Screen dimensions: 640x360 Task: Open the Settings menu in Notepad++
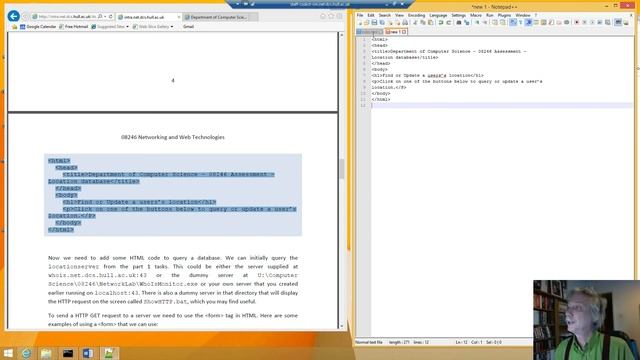tap(458, 15)
